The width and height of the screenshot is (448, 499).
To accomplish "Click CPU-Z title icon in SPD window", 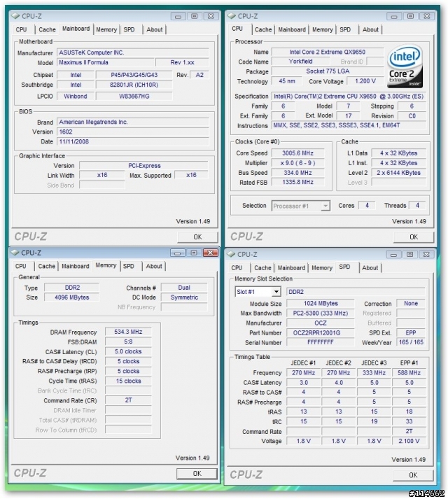I will (x=231, y=254).
